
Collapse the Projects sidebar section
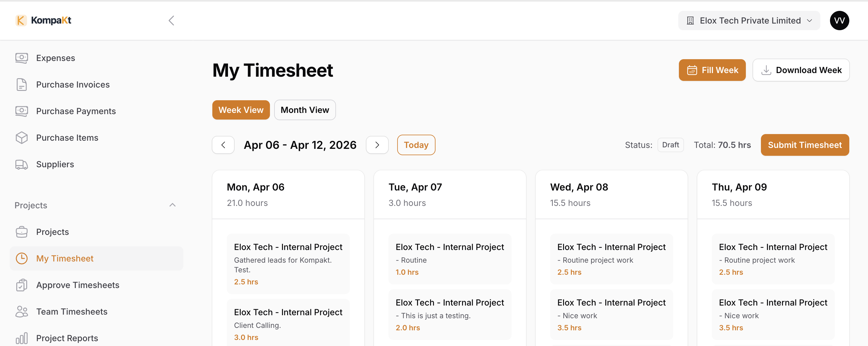tap(173, 205)
